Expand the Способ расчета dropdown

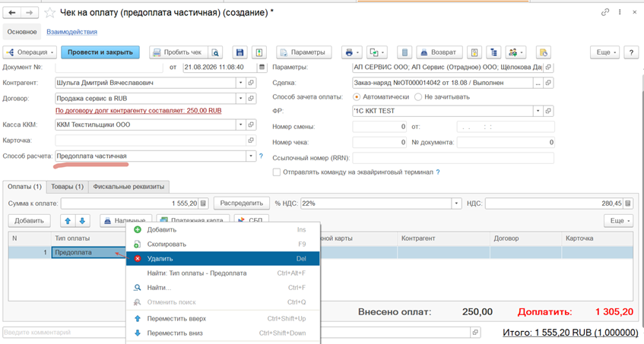click(x=251, y=156)
